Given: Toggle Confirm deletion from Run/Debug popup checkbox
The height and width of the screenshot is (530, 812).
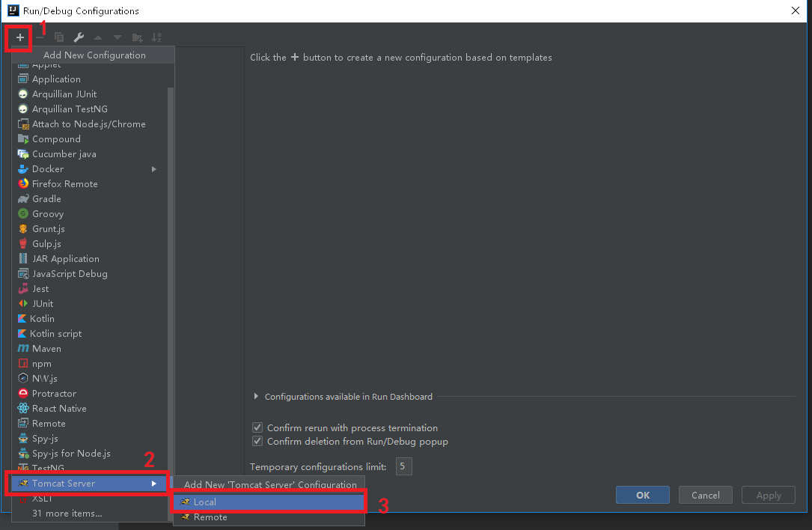Looking at the screenshot, I should point(257,442).
